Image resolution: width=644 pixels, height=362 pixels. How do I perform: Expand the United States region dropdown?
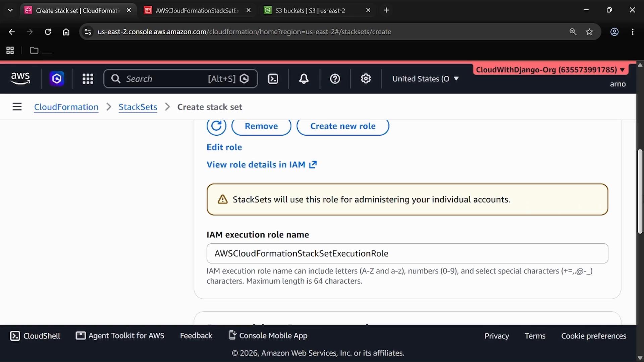coord(426,79)
